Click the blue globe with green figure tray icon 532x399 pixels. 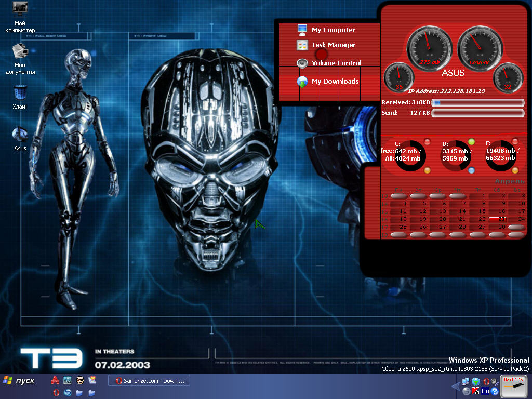click(x=476, y=382)
